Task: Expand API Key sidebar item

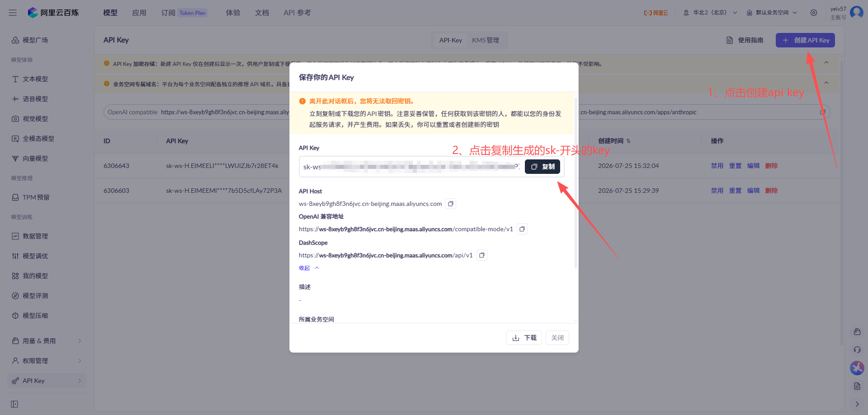Action: tap(47, 381)
